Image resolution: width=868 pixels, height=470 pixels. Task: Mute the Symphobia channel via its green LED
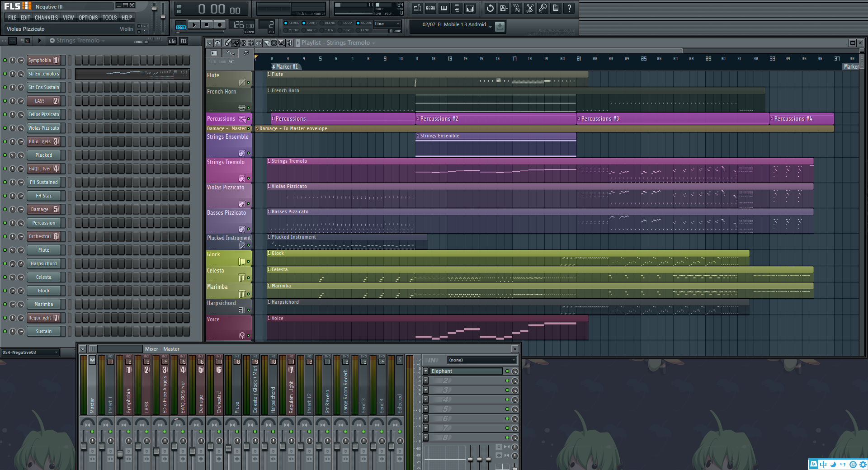click(5, 60)
